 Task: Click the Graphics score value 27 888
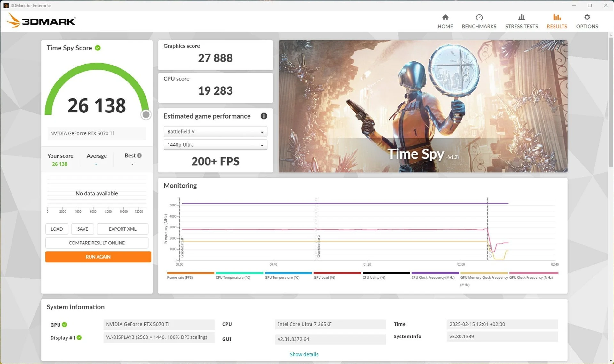pos(215,58)
